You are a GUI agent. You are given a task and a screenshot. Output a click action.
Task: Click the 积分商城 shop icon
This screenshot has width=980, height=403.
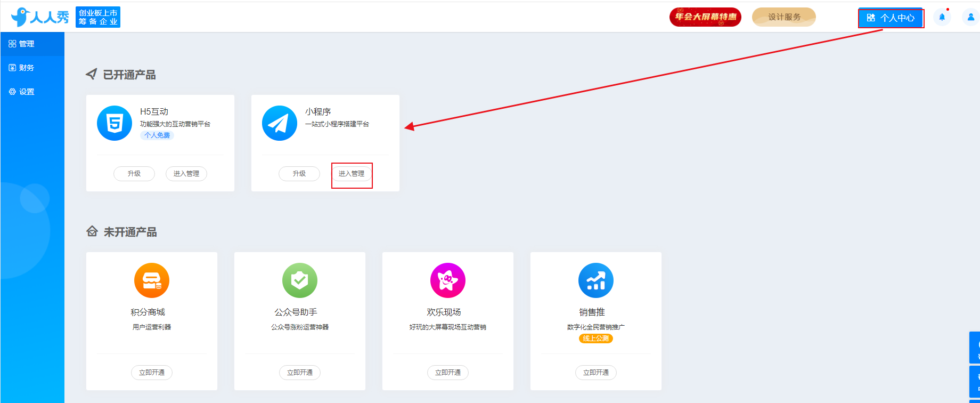152,280
